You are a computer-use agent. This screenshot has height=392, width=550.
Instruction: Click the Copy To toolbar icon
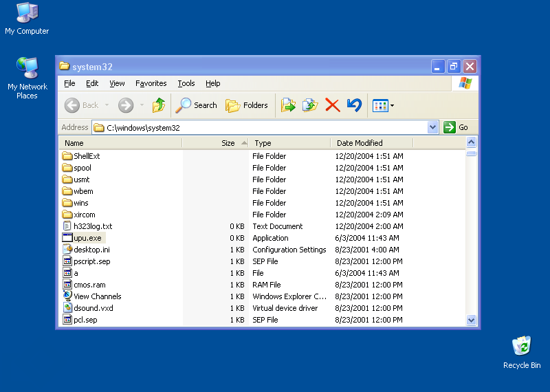tap(310, 105)
